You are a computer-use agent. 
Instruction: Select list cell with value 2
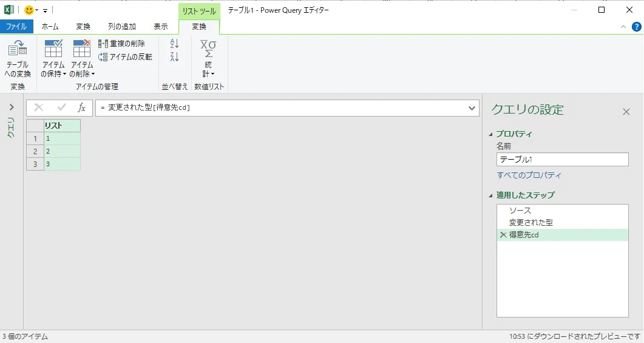[62, 151]
